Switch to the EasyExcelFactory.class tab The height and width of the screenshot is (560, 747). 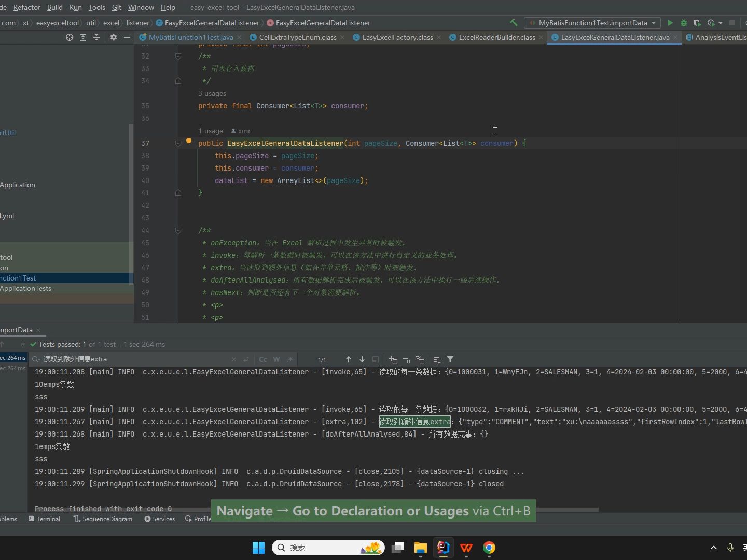pos(397,37)
